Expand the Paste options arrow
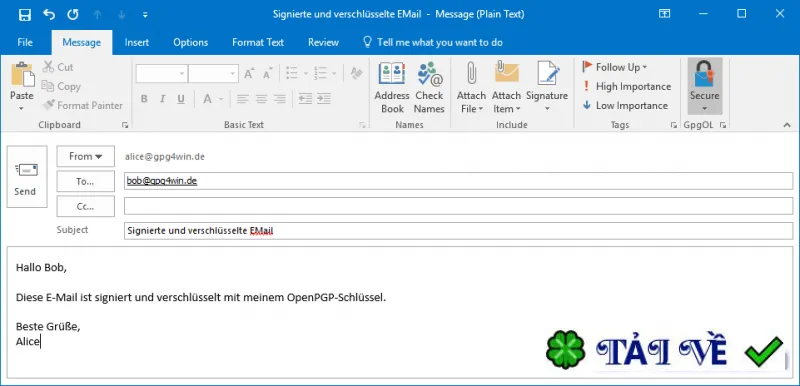Screen dimensions: 800x386 [x=21, y=108]
